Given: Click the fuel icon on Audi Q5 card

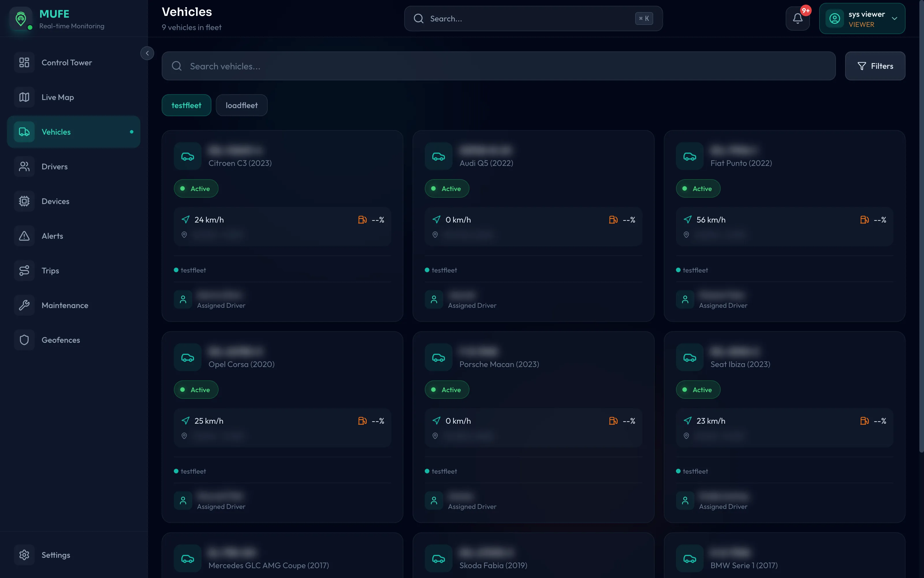Looking at the screenshot, I should [x=613, y=220].
